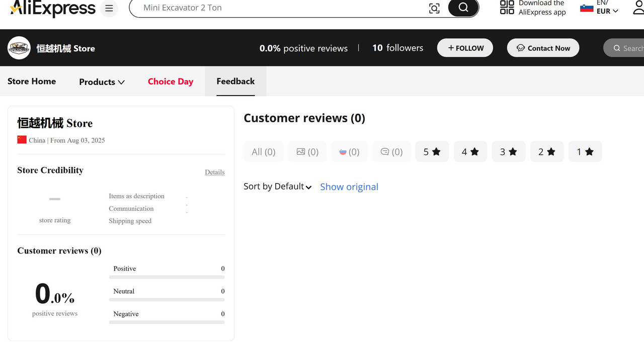The height and width of the screenshot is (342, 644).
Task: Expand the EN/EUR language currency dropdown
Action: (x=607, y=8)
